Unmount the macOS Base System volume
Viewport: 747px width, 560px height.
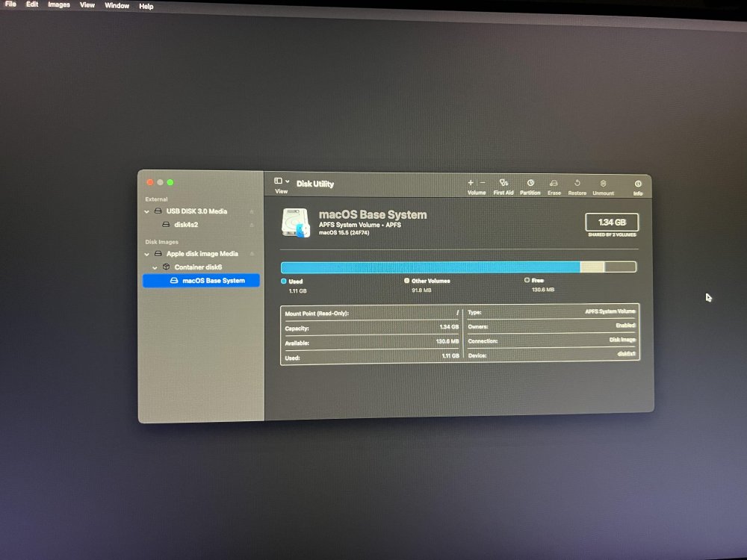click(x=603, y=187)
